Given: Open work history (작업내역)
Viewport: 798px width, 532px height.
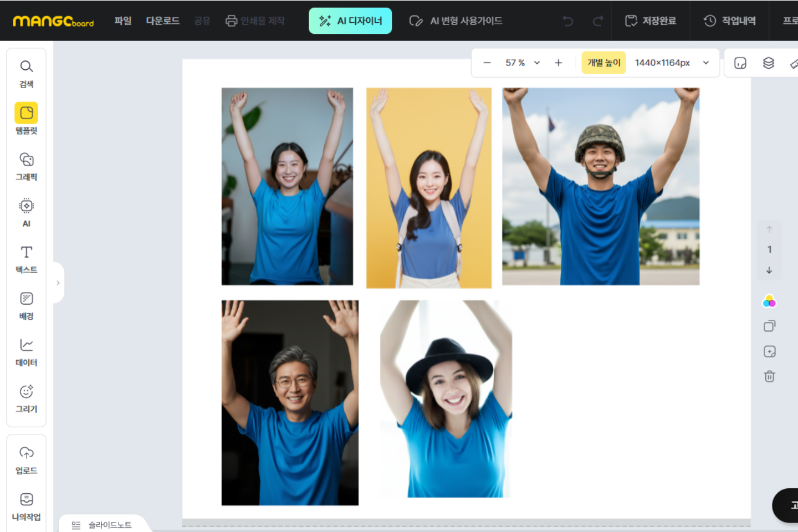Looking at the screenshot, I should pos(730,21).
